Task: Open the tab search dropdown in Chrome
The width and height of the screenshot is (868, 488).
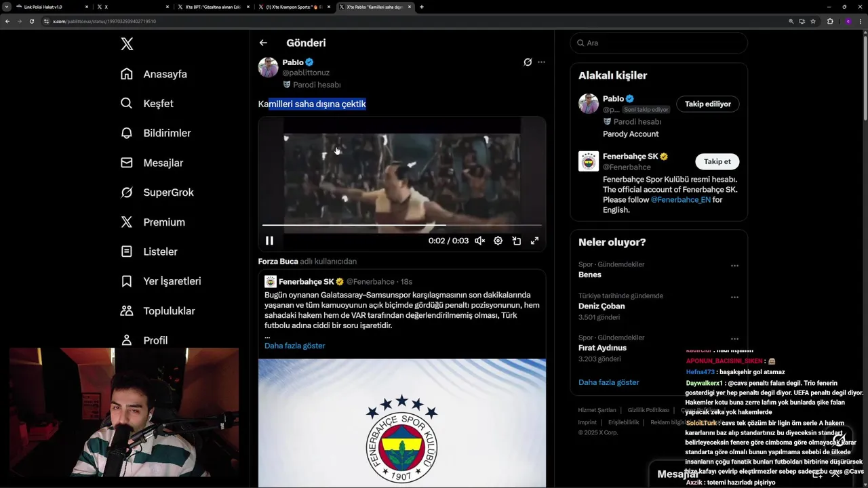Action: [7, 7]
